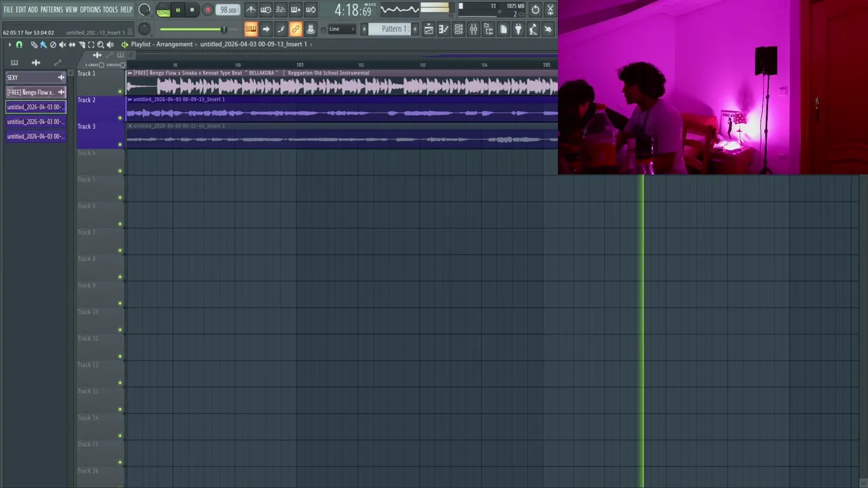Image resolution: width=868 pixels, height=488 pixels.
Task: Click the main pitch knob
Action: [144, 29]
